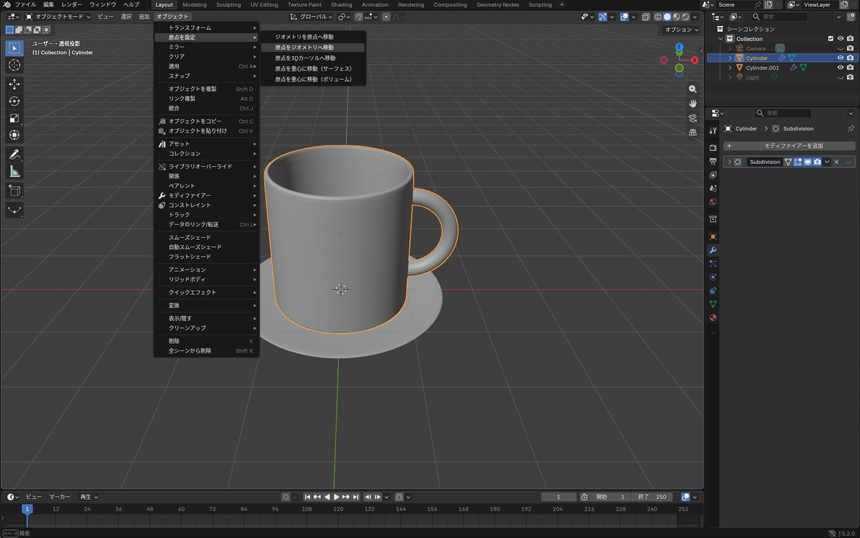Viewport: 860px width, 538px height.
Task: Open the Modifiers wrench properties tab
Action: tap(713, 250)
